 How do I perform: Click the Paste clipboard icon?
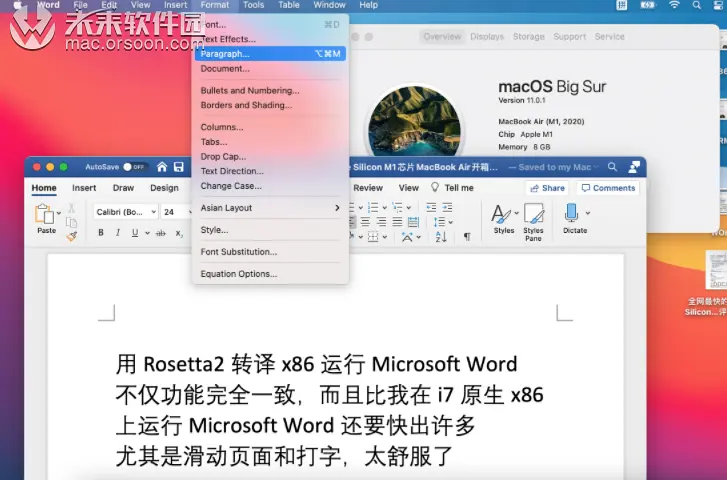point(45,215)
